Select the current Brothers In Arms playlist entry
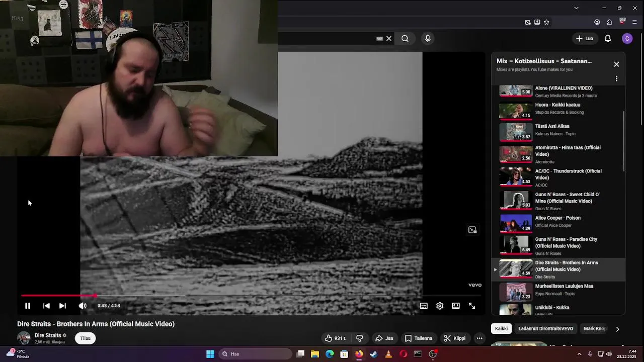This screenshot has width=644, height=362. pos(558,269)
